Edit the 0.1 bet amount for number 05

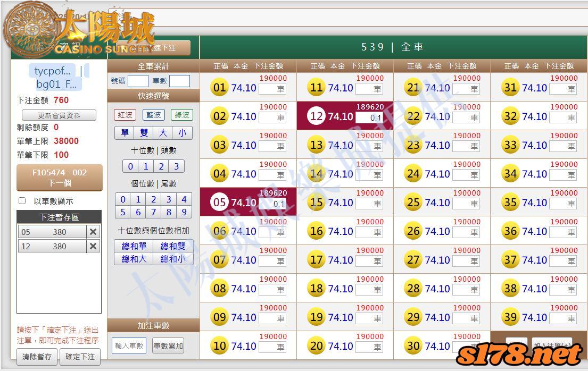pos(272,204)
